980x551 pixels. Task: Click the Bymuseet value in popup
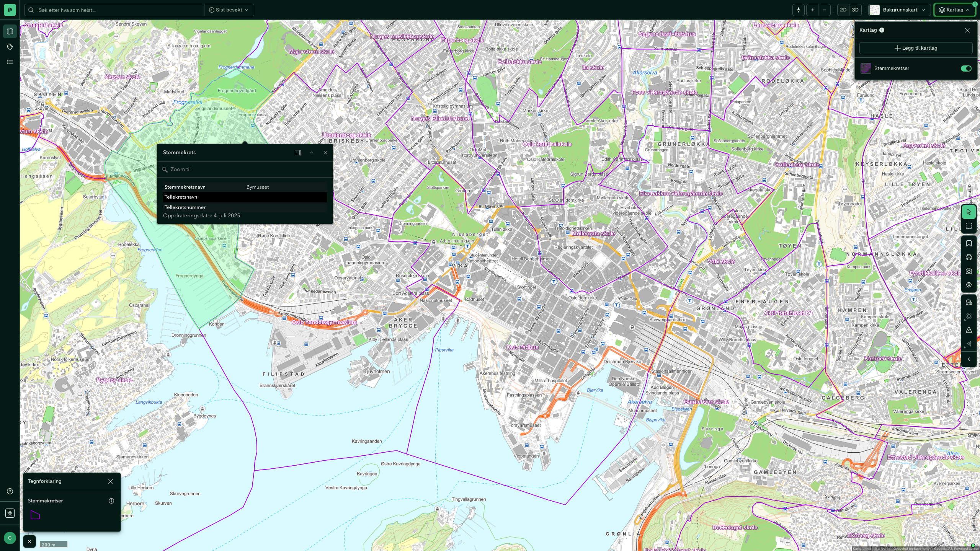(x=258, y=187)
